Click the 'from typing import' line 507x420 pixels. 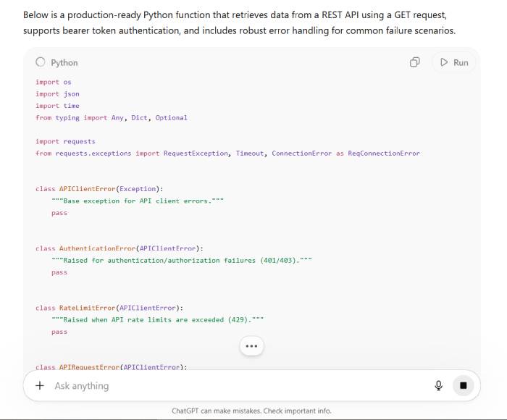[112, 118]
